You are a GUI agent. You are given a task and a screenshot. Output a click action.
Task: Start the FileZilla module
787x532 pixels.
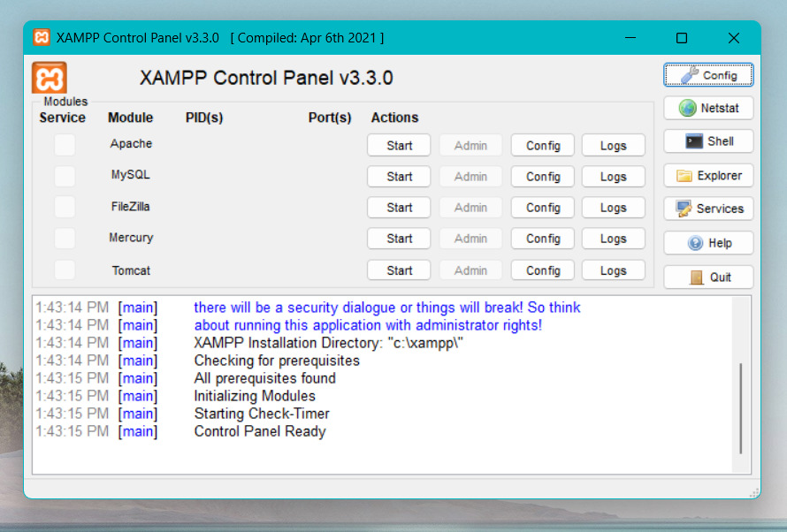point(399,208)
